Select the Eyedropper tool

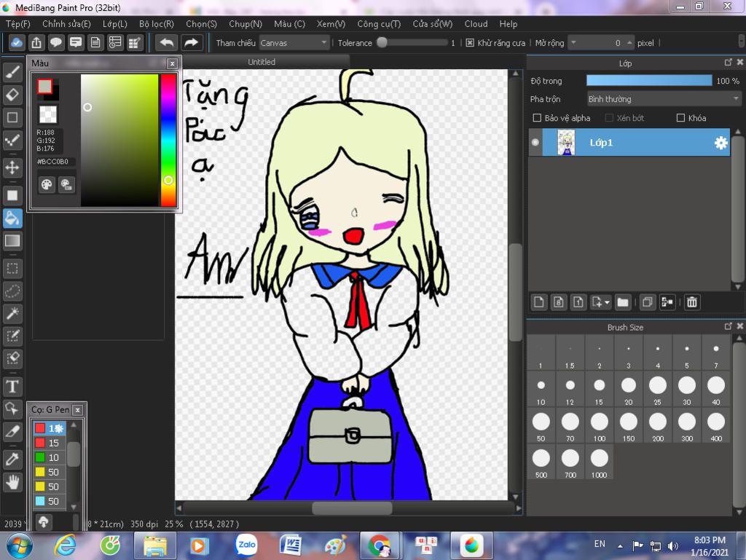point(12,460)
